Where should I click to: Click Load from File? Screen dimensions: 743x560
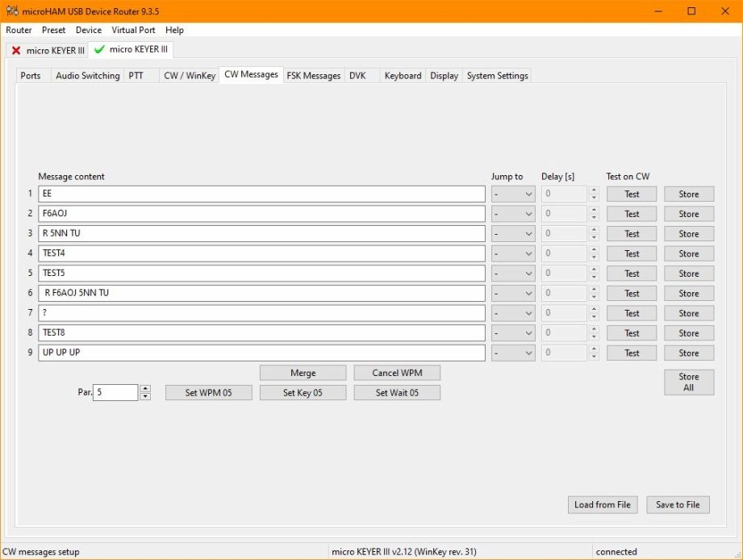[x=602, y=504]
